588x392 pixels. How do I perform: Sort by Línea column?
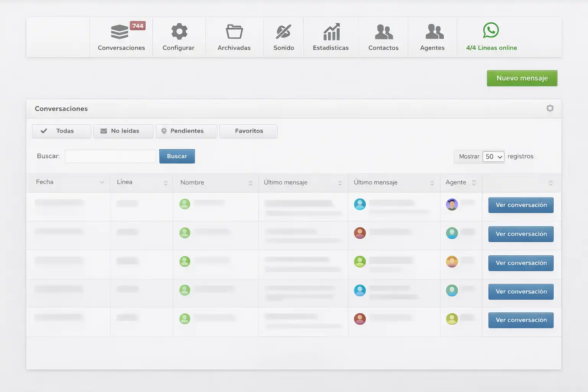142,183
